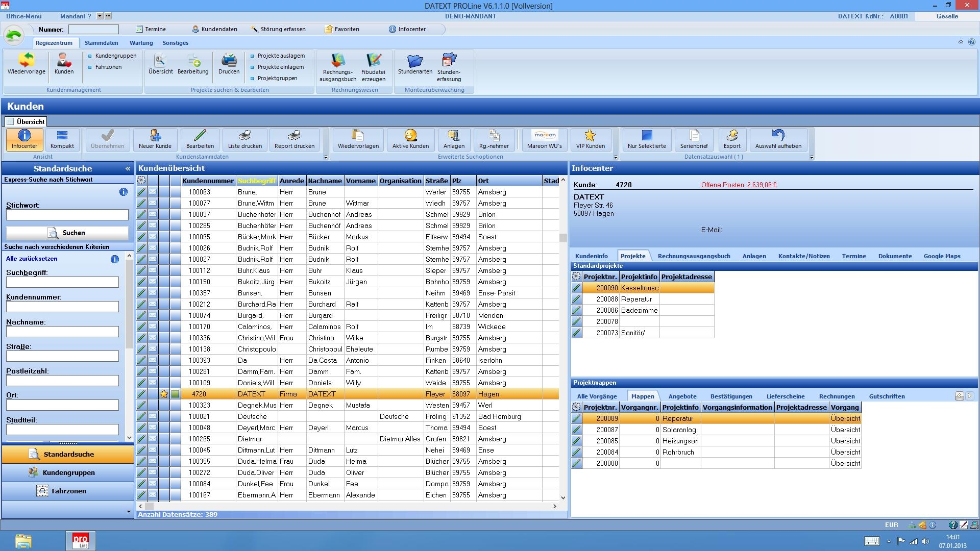Open the Mandant dropdown arrow

click(100, 16)
